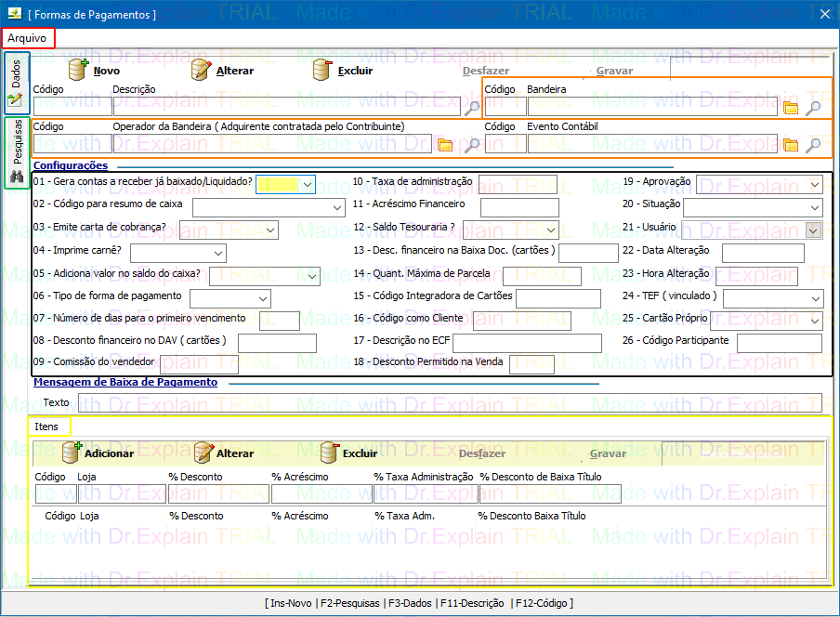
Task: Click the magnifier search icon beside Descrição field
Action: tap(472, 107)
